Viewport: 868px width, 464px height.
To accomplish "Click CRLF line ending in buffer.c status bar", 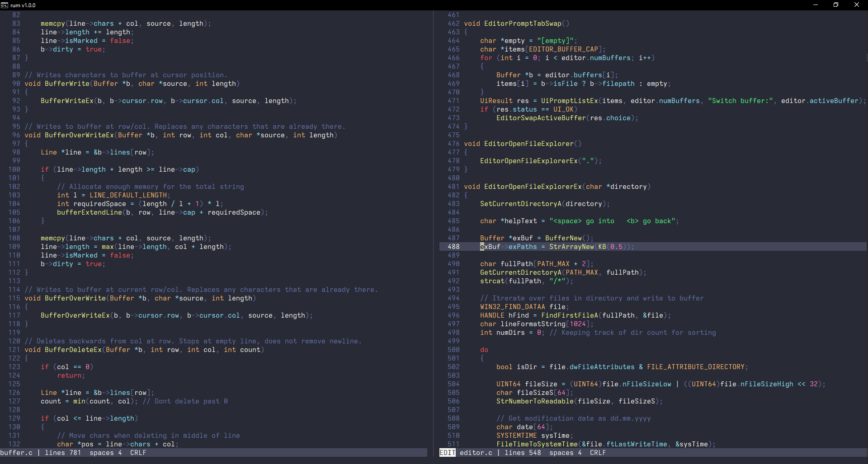I will (x=138, y=453).
